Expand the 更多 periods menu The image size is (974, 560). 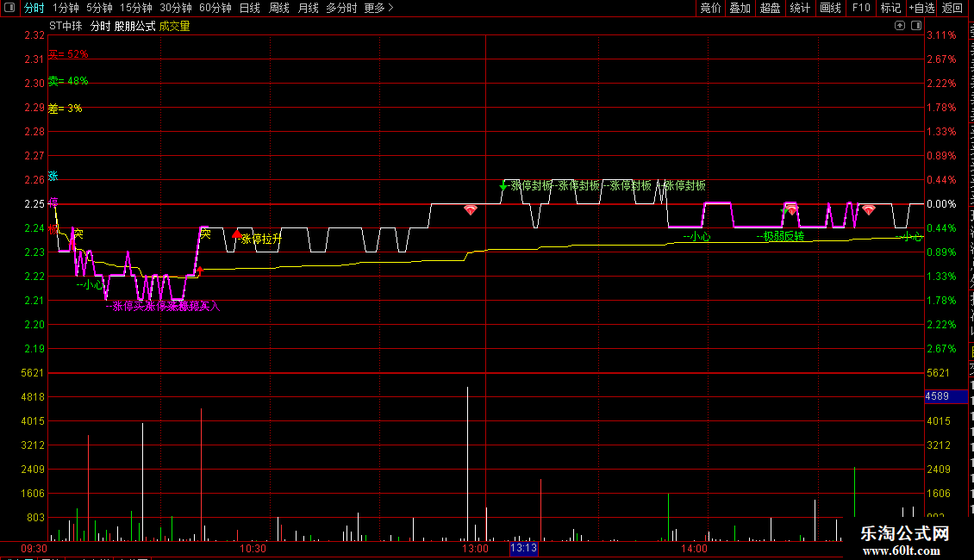pyautogui.click(x=378, y=8)
